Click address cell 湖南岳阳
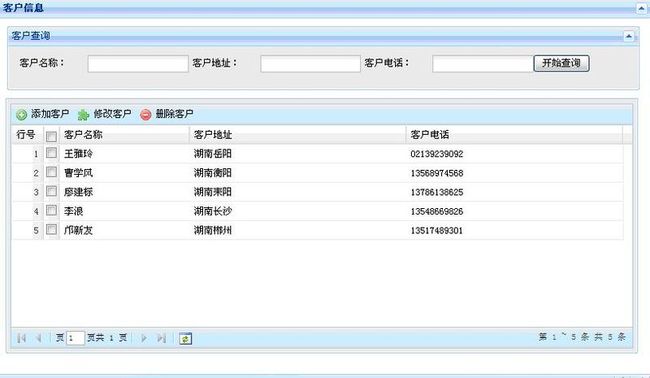 pyautogui.click(x=213, y=154)
